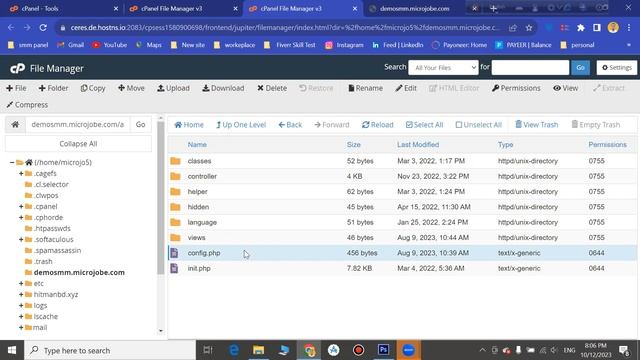The image size is (640, 360).
Task: Expand the .softaculous tree folder
Action: (x=21, y=240)
